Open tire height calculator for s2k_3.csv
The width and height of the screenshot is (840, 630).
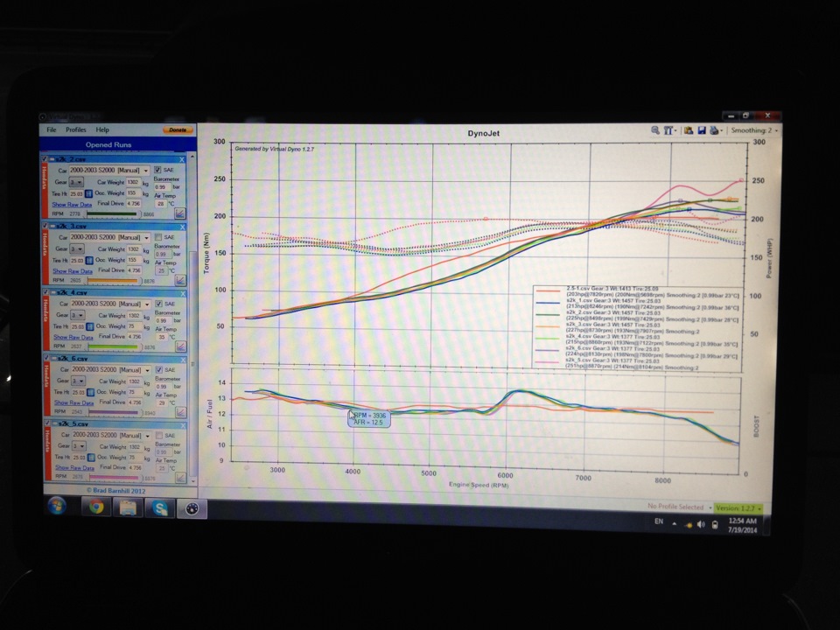(89, 261)
